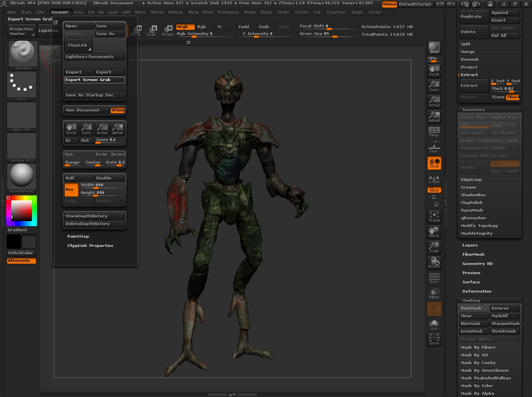This screenshot has height=397, width=532.
Task: Click the BPR render icon
Action: [434, 48]
